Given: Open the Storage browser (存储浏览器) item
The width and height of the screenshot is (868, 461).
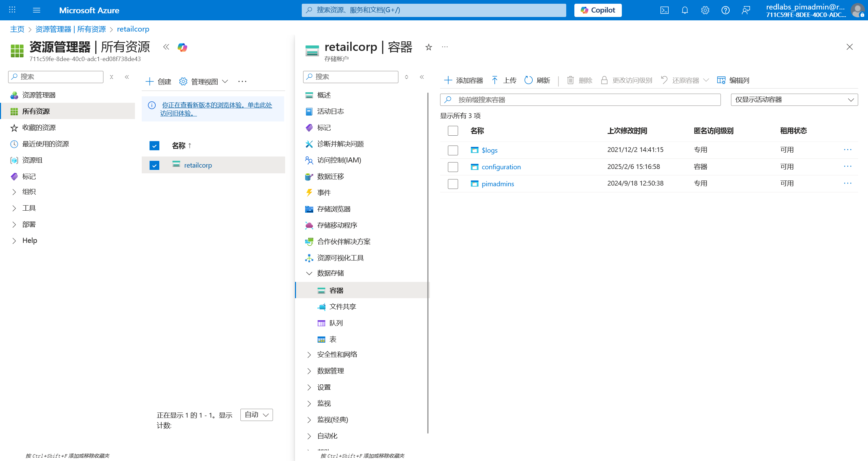Looking at the screenshot, I should click(334, 209).
